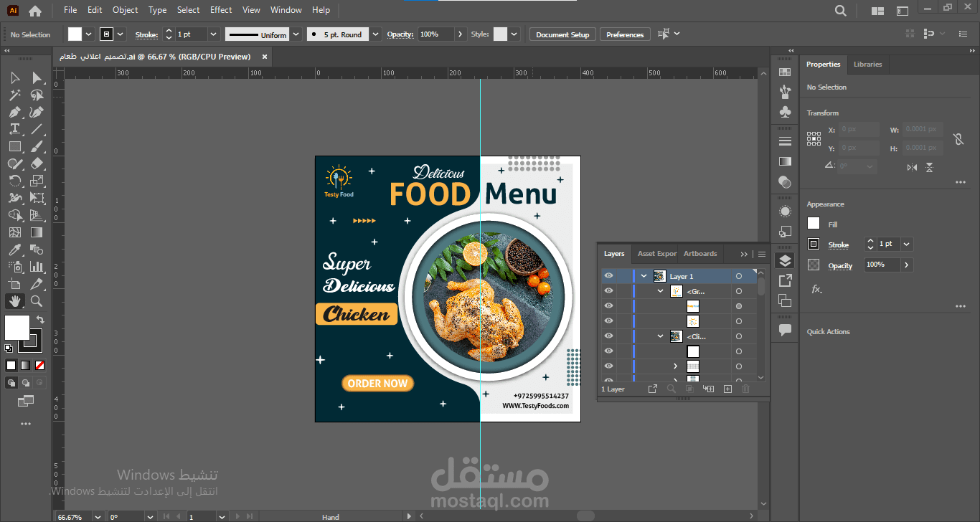Viewport: 980px width, 522px height.
Task: Select the Free Transform tool
Action: 37,198
